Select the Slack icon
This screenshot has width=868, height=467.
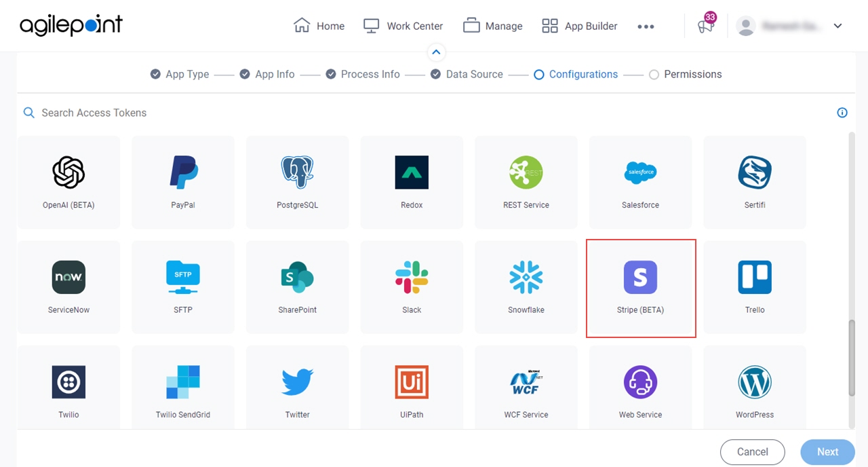point(412,277)
